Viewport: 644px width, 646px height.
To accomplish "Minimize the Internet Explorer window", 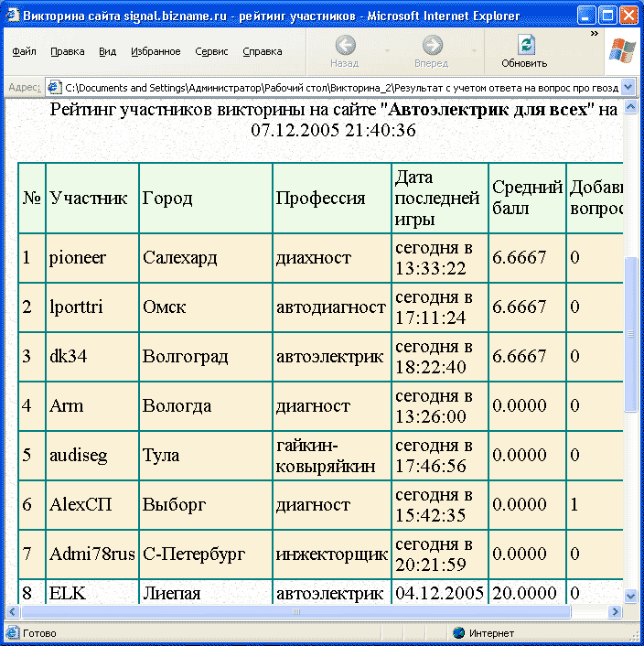I will (586, 16).
